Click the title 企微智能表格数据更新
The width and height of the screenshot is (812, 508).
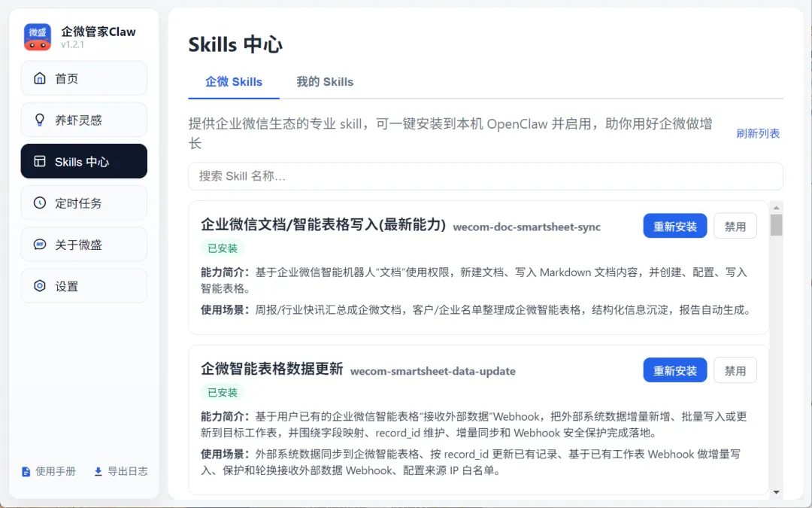[272, 369]
